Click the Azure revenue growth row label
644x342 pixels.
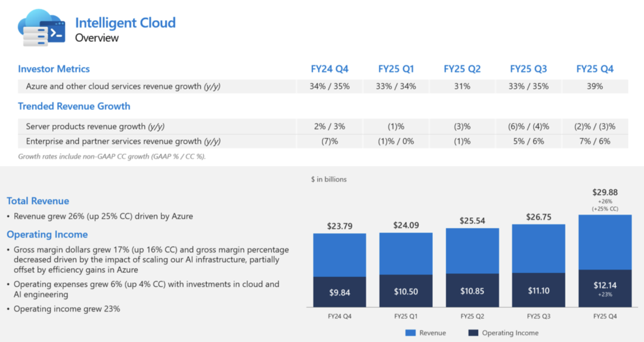[123, 87]
